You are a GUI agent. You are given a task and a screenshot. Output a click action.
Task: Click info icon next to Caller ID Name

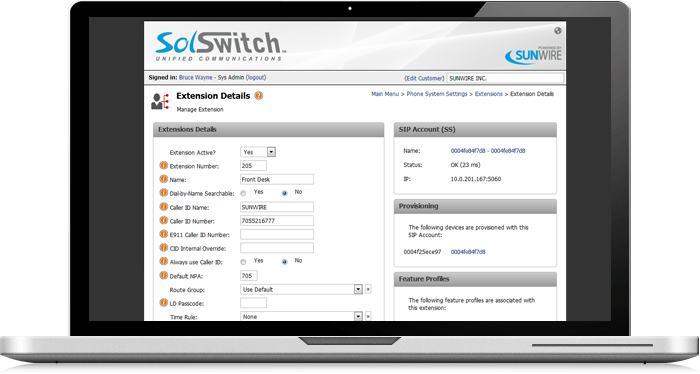(164, 207)
